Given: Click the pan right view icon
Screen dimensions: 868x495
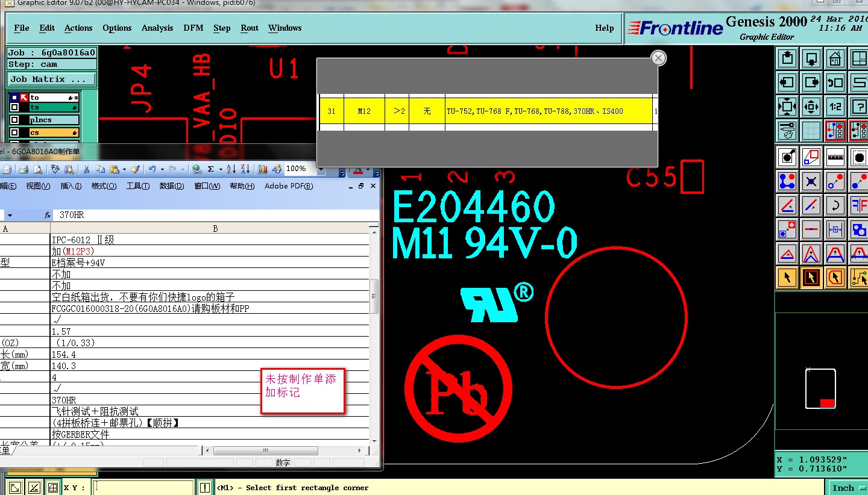Looking at the screenshot, I should pyautogui.click(x=811, y=82).
